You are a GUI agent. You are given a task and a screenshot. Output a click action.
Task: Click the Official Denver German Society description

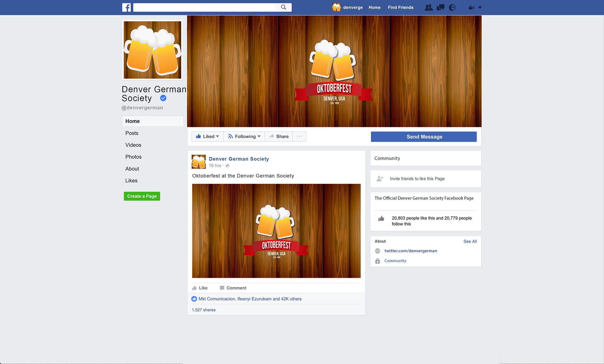[x=424, y=198]
